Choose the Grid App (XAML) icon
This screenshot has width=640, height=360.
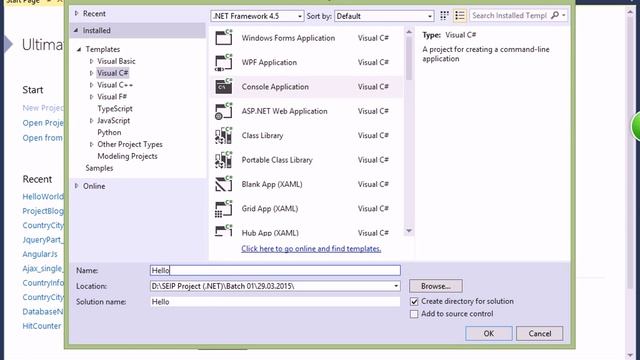[223, 209]
